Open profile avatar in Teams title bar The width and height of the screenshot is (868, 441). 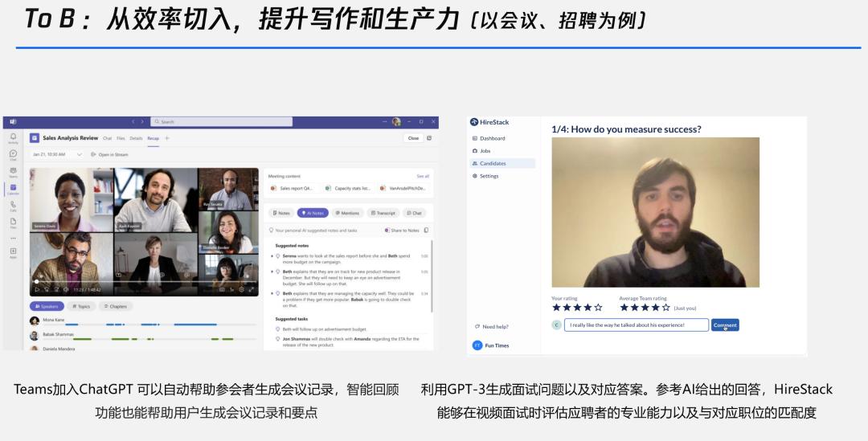pyautogui.click(x=396, y=122)
